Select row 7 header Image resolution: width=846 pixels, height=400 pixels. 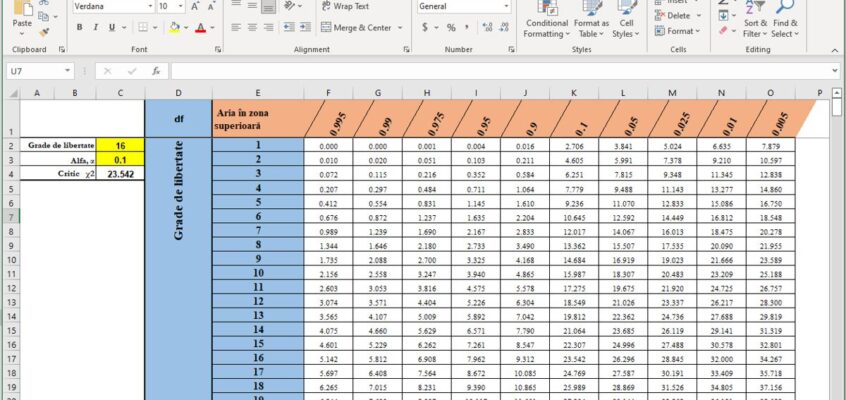[x=12, y=217]
